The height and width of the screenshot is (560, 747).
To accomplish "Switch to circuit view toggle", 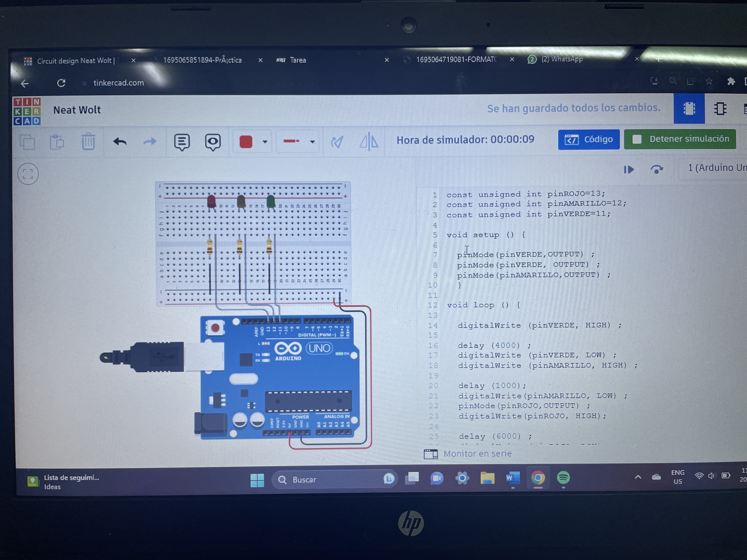I will (689, 109).
